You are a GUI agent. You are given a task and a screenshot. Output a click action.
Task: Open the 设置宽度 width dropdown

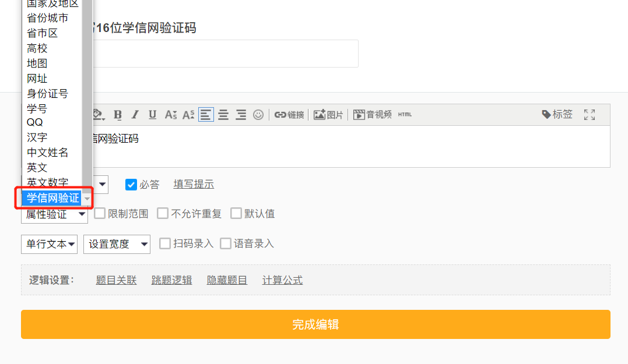[x=117, y=244]
